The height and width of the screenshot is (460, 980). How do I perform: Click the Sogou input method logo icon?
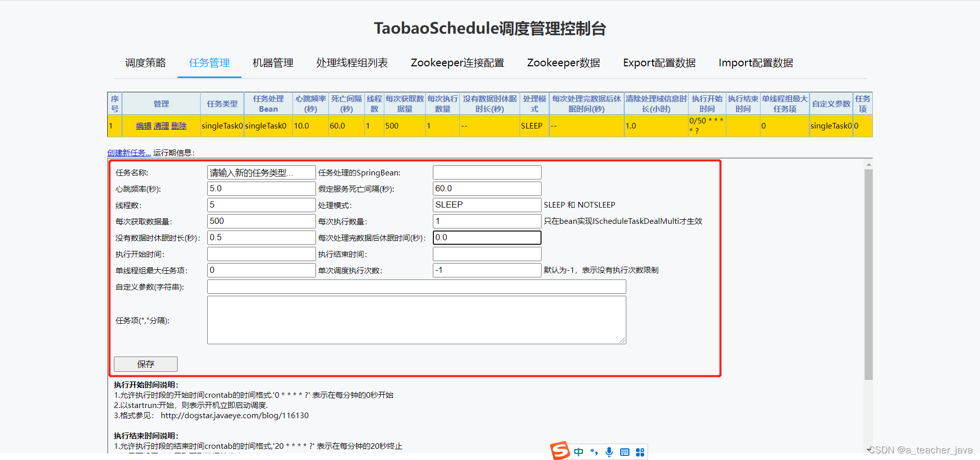point(560,451)
